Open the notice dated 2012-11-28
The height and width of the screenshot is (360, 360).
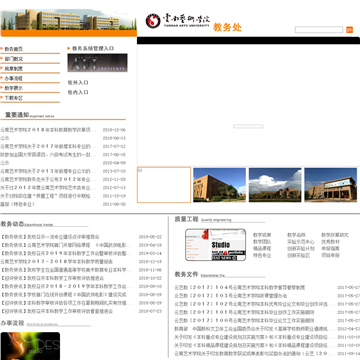pyautogui.click(x=48, y=179)
